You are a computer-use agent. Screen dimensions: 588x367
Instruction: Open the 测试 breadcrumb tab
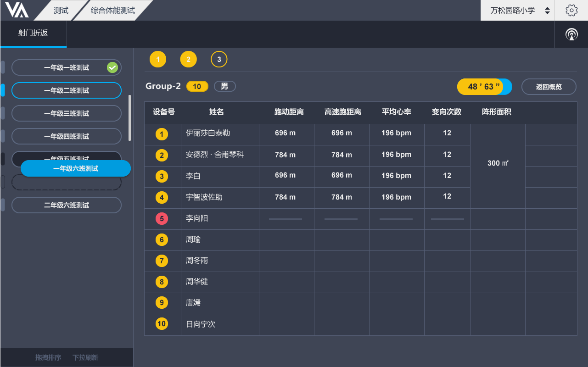[x=61, y=10]
